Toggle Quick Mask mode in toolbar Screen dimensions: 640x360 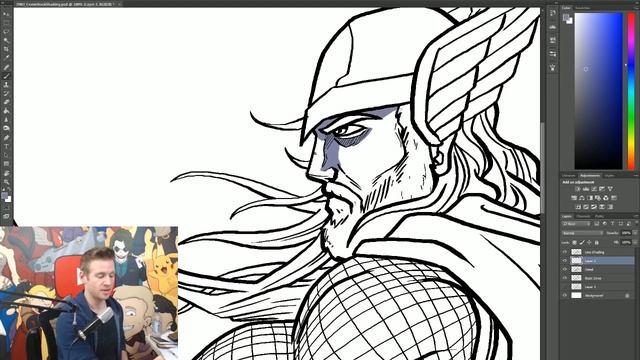click(x=7, y=207)
